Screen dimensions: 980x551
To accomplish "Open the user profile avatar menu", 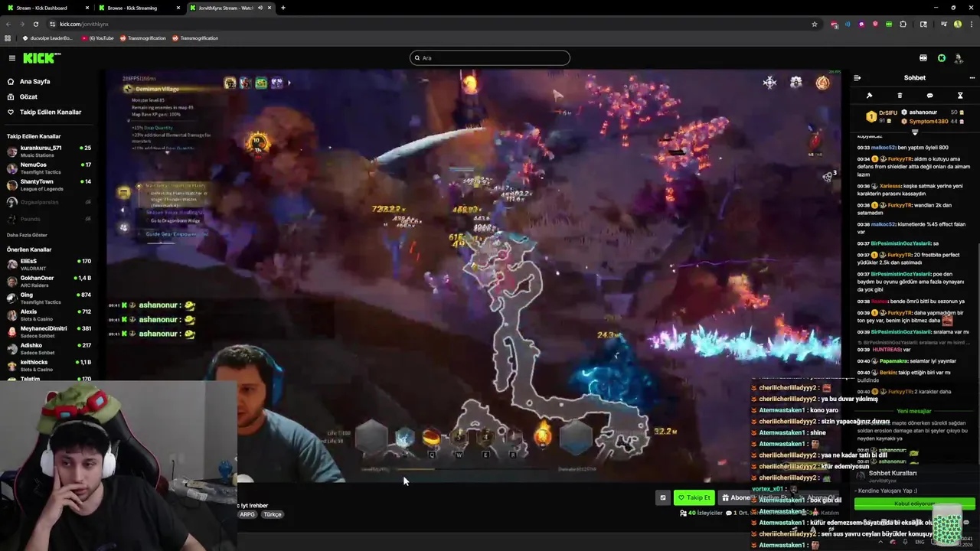I will [959, 58].
